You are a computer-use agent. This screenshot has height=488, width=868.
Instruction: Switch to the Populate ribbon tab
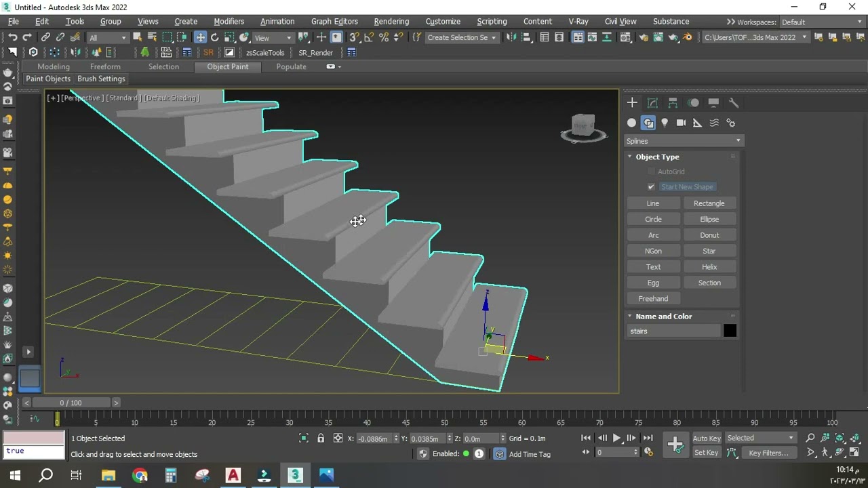(292, 66)
